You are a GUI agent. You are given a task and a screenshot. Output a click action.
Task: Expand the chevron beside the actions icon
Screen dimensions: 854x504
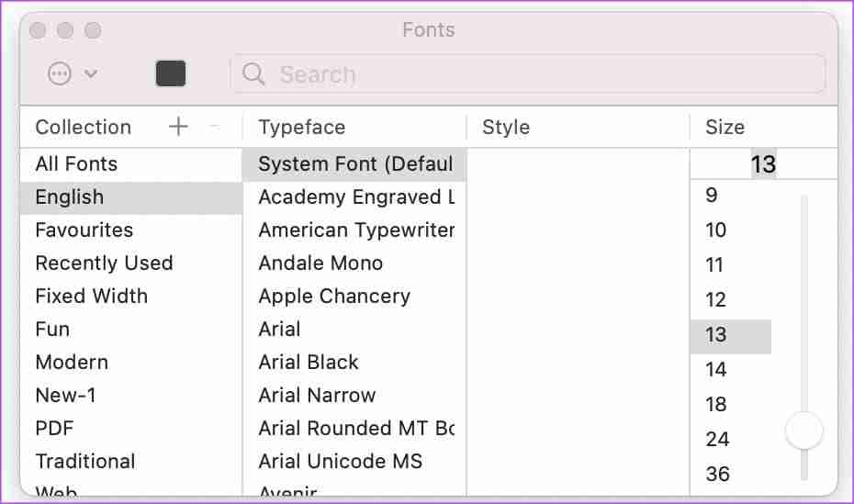tap(91, 73)
